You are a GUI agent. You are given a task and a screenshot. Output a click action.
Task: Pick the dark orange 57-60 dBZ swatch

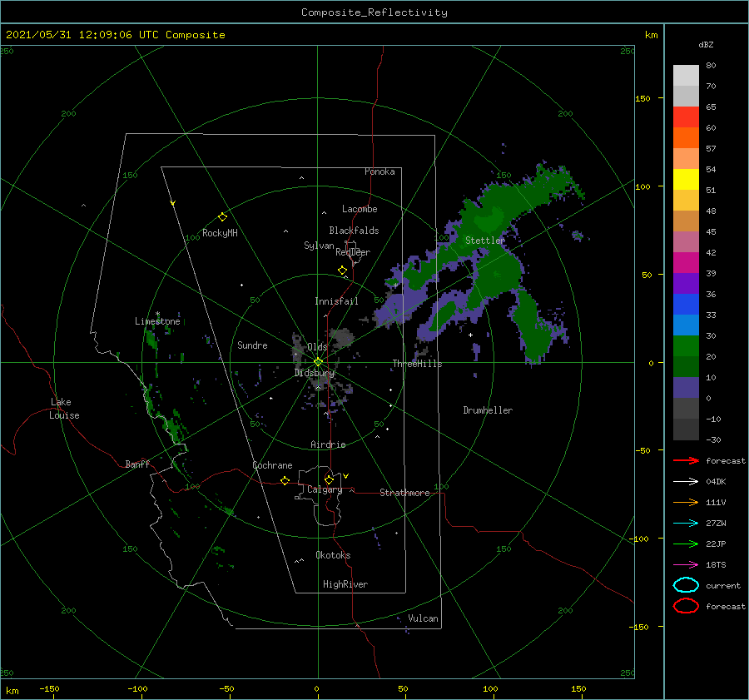686,138
